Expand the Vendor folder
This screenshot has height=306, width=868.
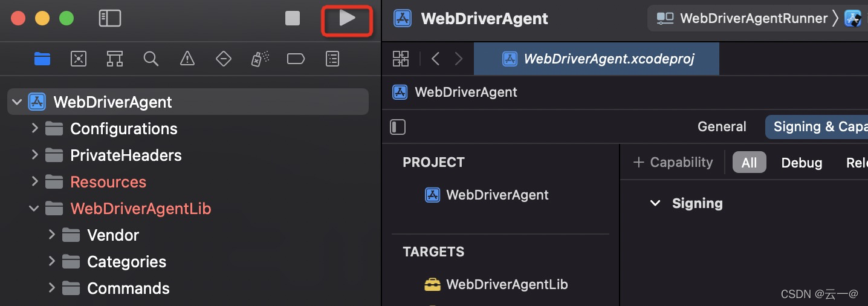[51, 235]
